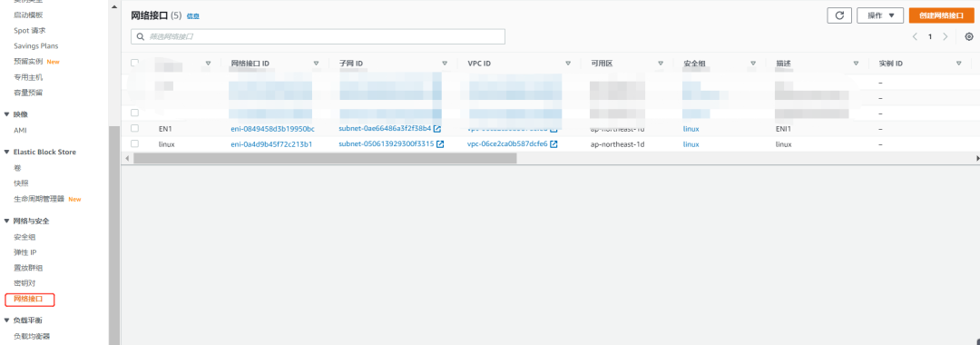Open external link beside vpc-06ce2ca0b587dcfe6

[554, 144]
